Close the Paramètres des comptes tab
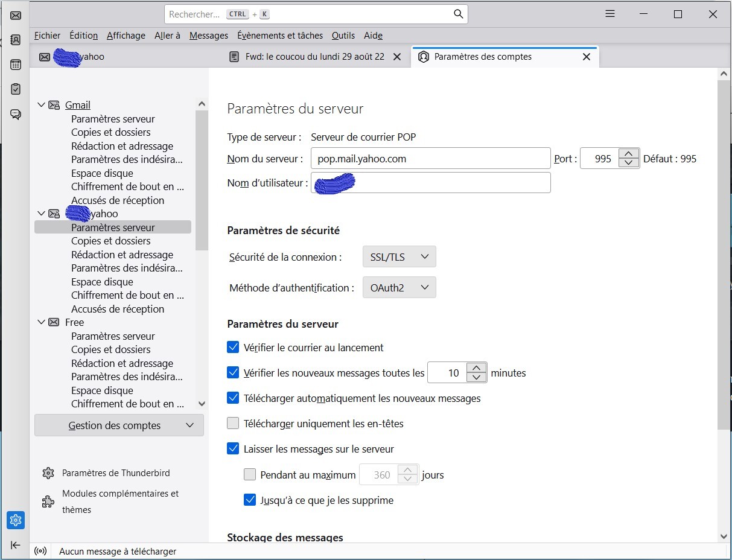This screenshot has height=560, width=732. 586,57
